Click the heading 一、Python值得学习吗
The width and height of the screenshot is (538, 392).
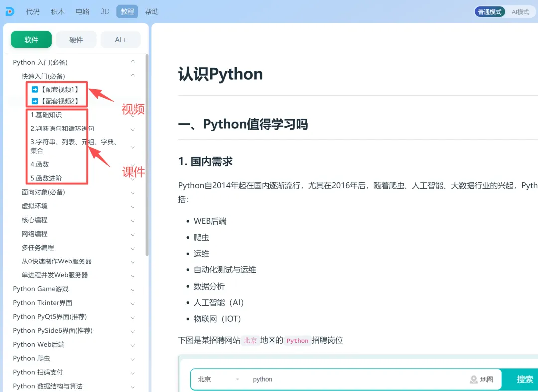(x=243, y=124)
